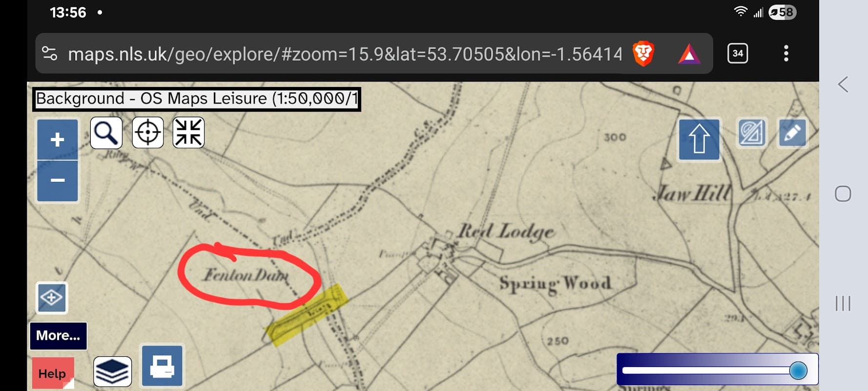Open the Brave shields lion icon
The image size is (868, 391).
(x=643, y=53)
